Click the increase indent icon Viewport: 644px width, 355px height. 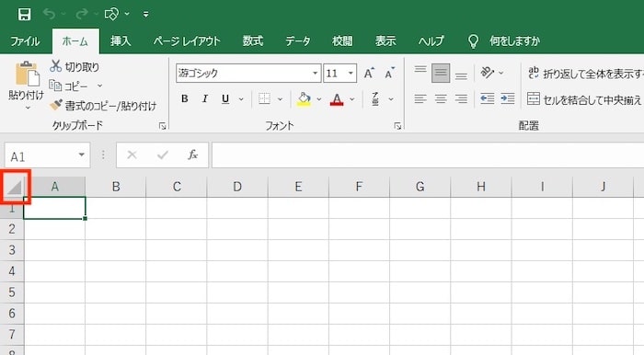[508, 99]
